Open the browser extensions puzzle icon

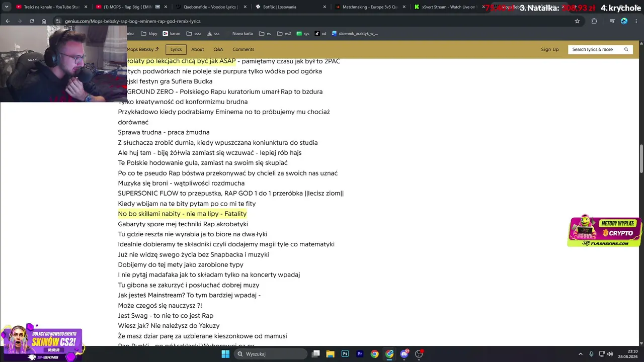pos(594,21)
